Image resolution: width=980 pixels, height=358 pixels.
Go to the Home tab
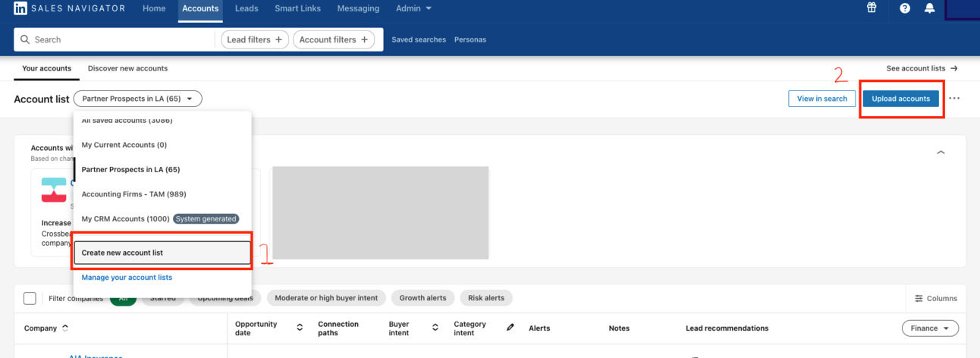pyautogui.click(x=154, y=8)
